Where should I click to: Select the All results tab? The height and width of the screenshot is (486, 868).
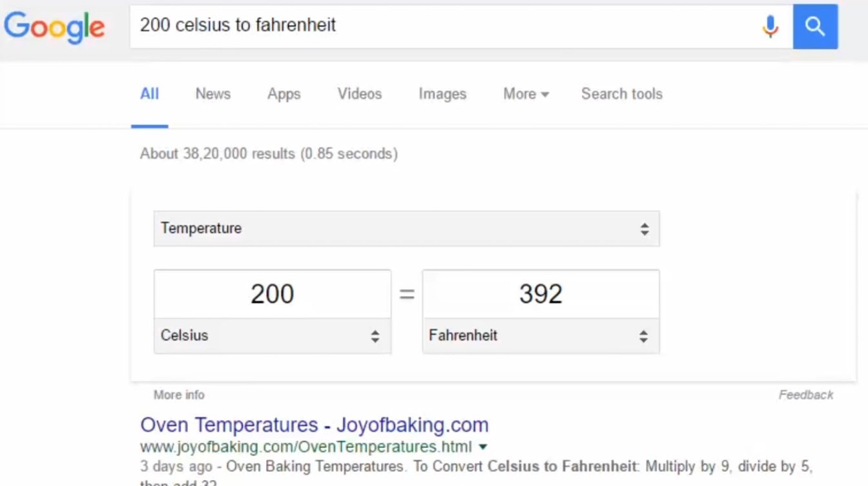pyautogui.click(x=149, y=94)
